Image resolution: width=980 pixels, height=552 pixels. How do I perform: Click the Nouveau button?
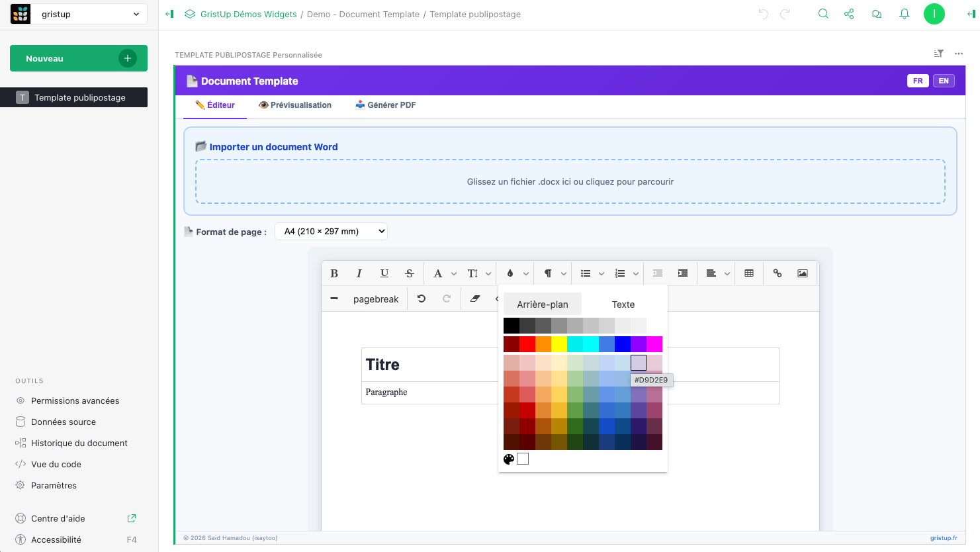click(x=79, y=58)
